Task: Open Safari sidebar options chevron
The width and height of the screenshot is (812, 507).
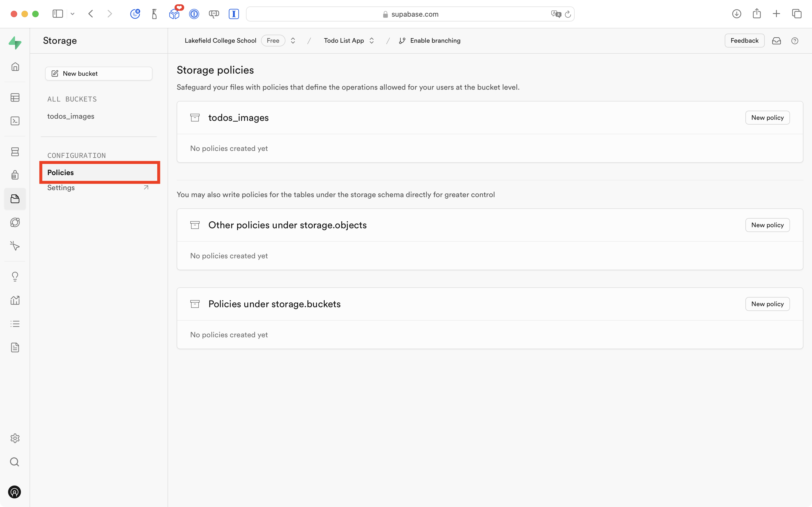Action: coord(73,14)
